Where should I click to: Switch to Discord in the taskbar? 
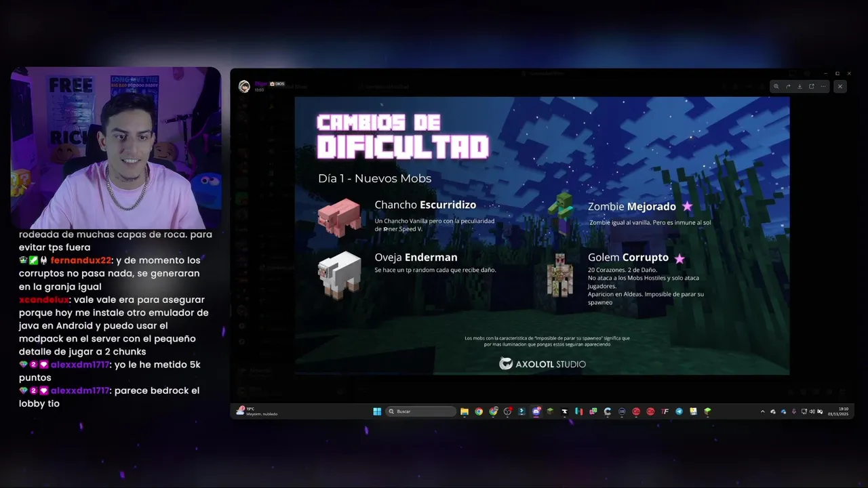[536, 411]
